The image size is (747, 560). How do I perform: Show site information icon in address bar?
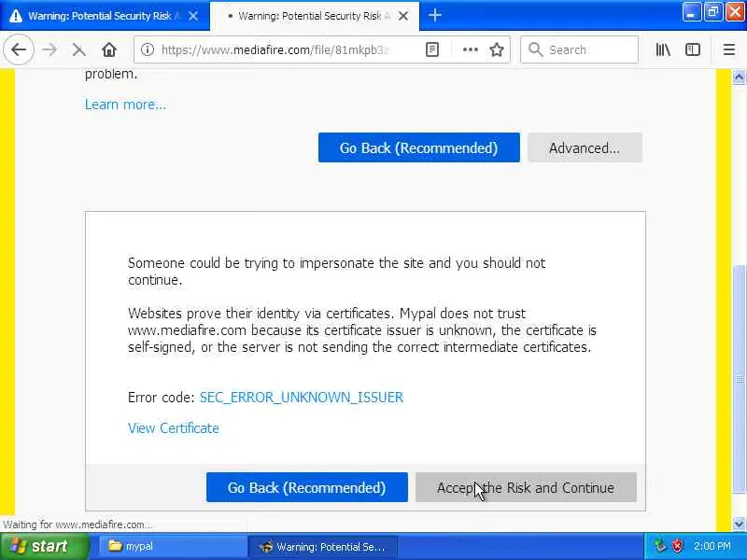[x=148, y=49]
